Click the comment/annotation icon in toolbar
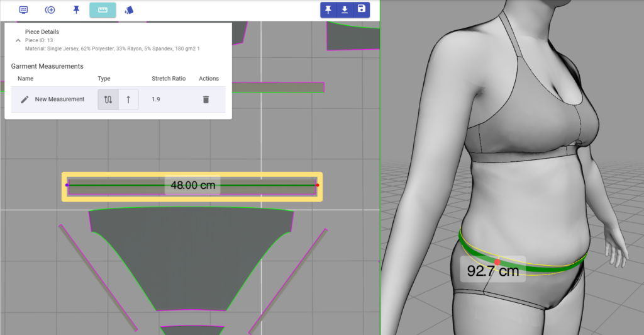The height and width of the screenshot is (335, 644). 23,10
